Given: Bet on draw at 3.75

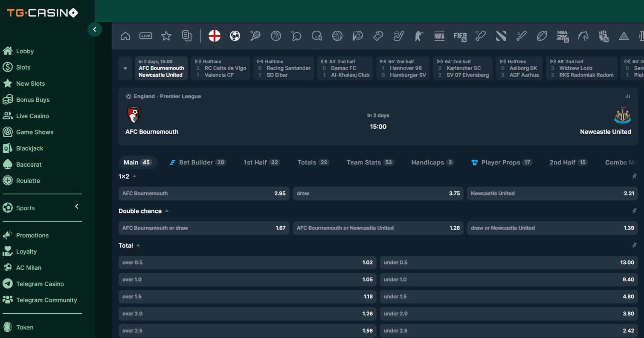Looking at the screenshot, I should [378, 193].
